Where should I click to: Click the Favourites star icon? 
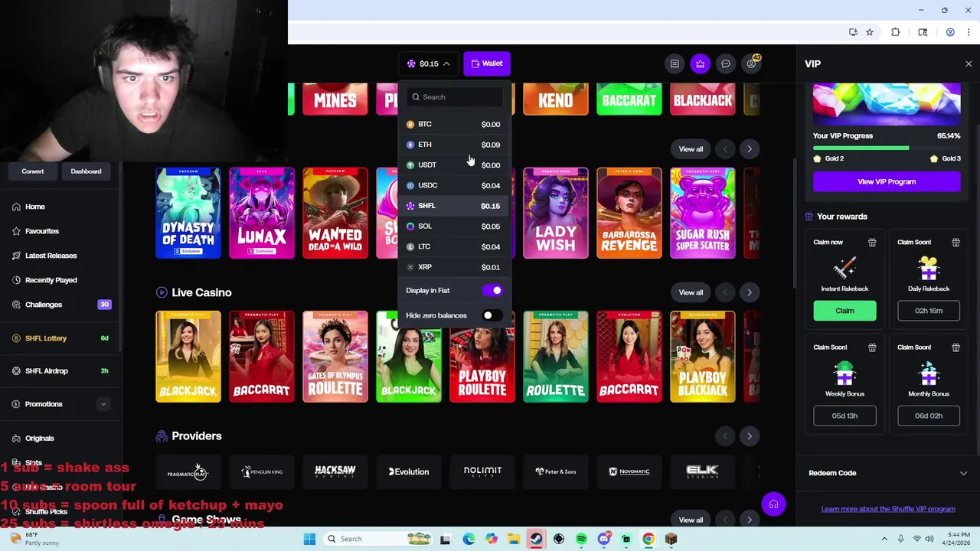(17, 231)
